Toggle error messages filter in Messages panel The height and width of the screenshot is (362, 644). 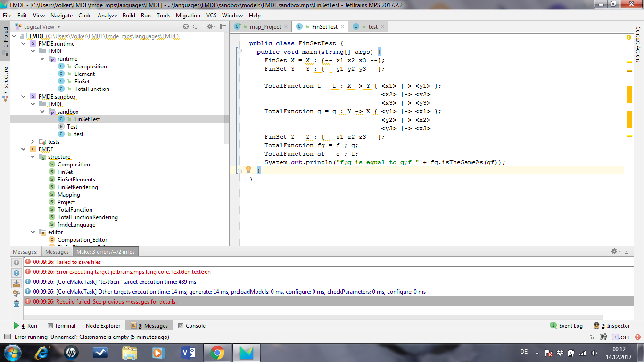click(x=17, y=263)
